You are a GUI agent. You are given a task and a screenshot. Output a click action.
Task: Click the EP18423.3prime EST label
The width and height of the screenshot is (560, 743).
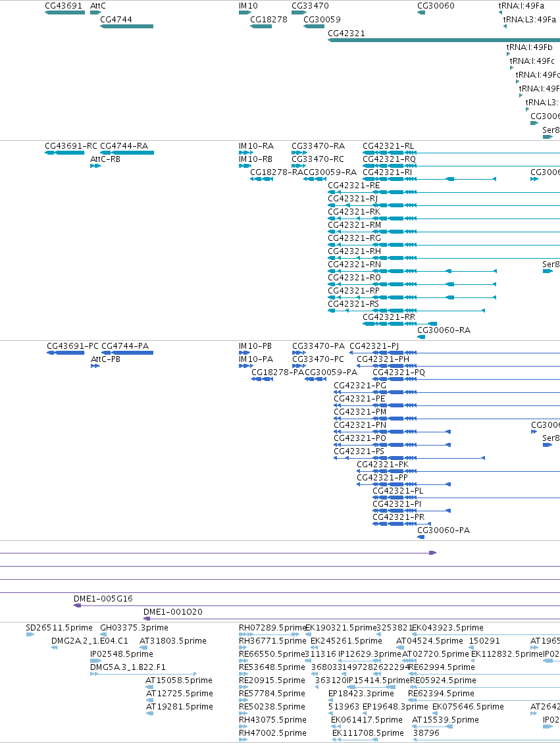tap(361, 694)
